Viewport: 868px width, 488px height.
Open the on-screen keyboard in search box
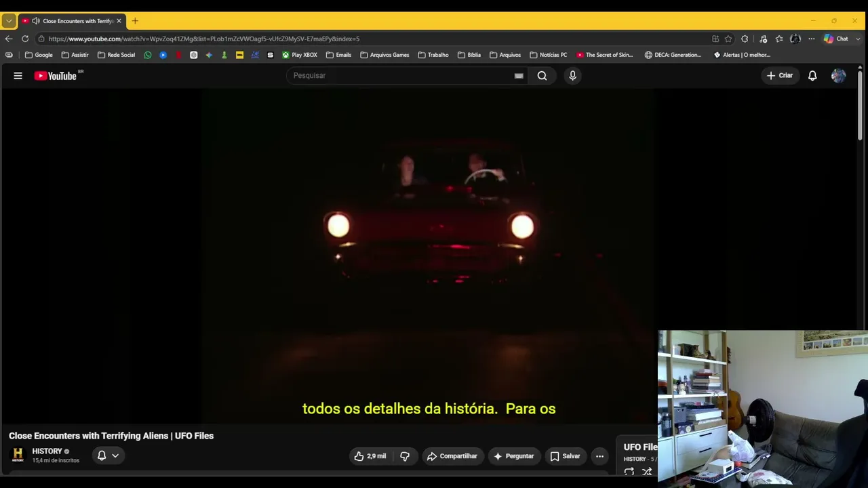[519, 76]
